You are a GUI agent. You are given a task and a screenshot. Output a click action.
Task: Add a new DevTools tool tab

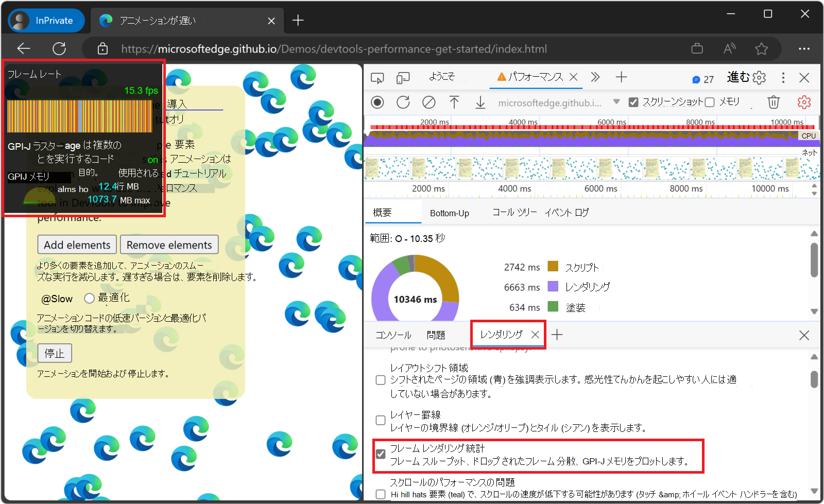point(621,77)
